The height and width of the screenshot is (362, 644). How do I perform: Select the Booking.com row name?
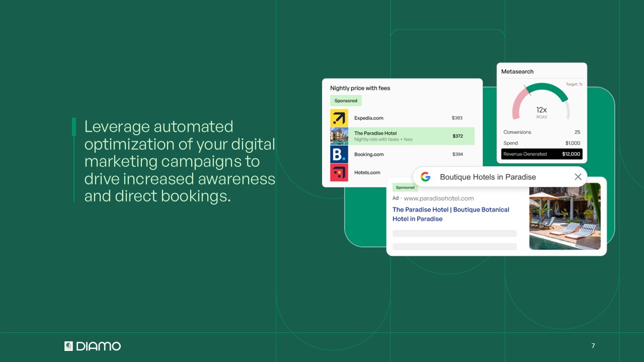point(369,154)
